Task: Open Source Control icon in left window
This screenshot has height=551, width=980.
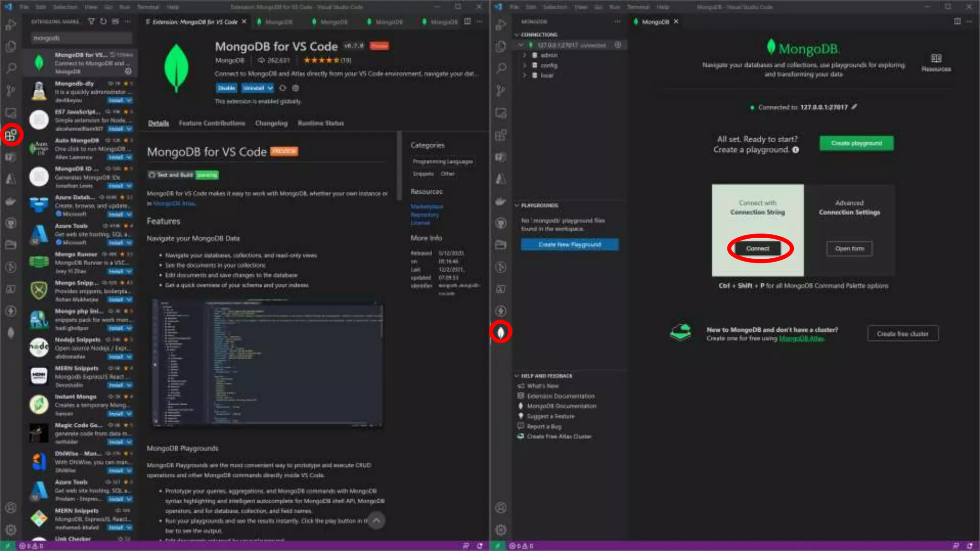Action: (x=11, y=90)
